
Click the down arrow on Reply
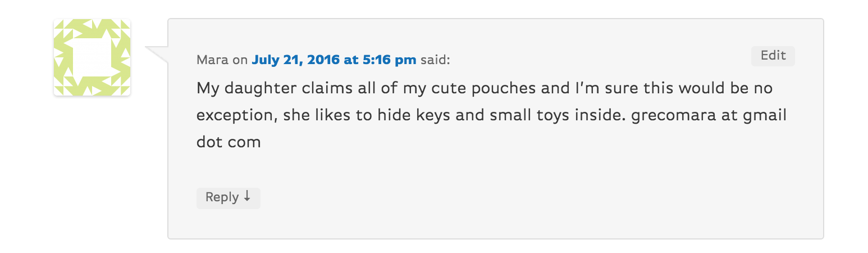tap(246, 197)
